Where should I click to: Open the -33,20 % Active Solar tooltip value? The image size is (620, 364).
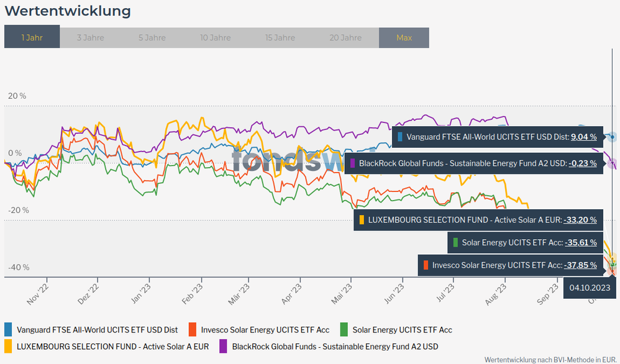580,220
